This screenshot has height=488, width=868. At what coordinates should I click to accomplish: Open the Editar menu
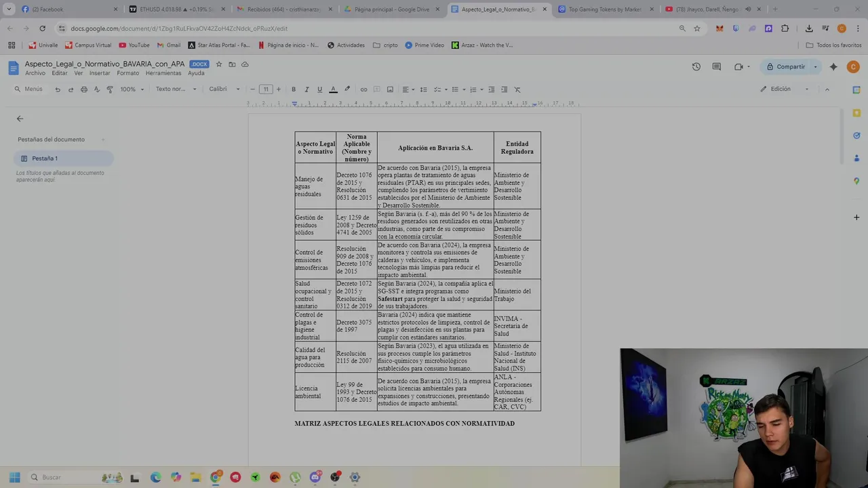point(60,73)
